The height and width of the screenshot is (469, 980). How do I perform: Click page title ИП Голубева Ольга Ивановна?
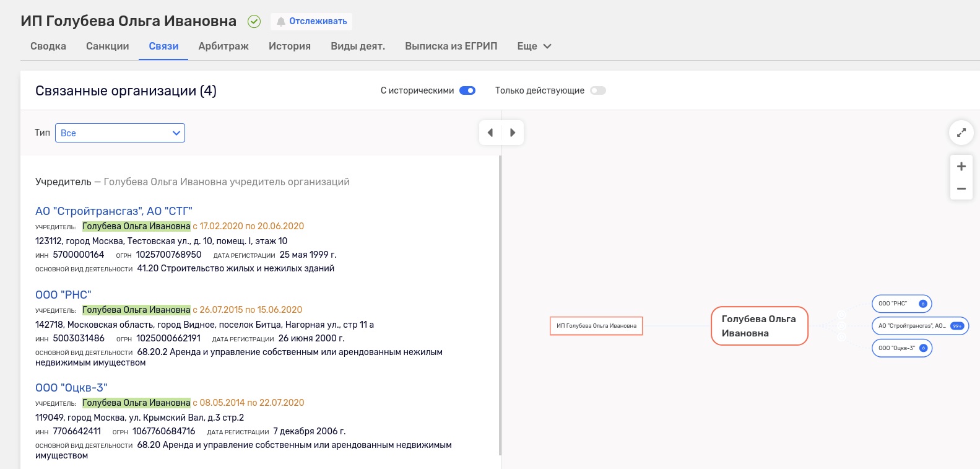(128, 21)
